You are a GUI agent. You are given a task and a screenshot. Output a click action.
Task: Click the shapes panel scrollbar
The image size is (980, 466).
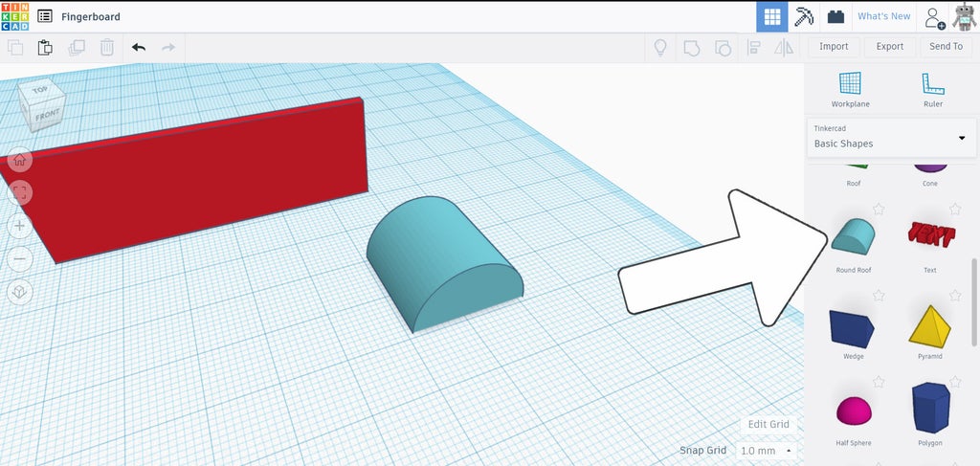click(973, 302)
